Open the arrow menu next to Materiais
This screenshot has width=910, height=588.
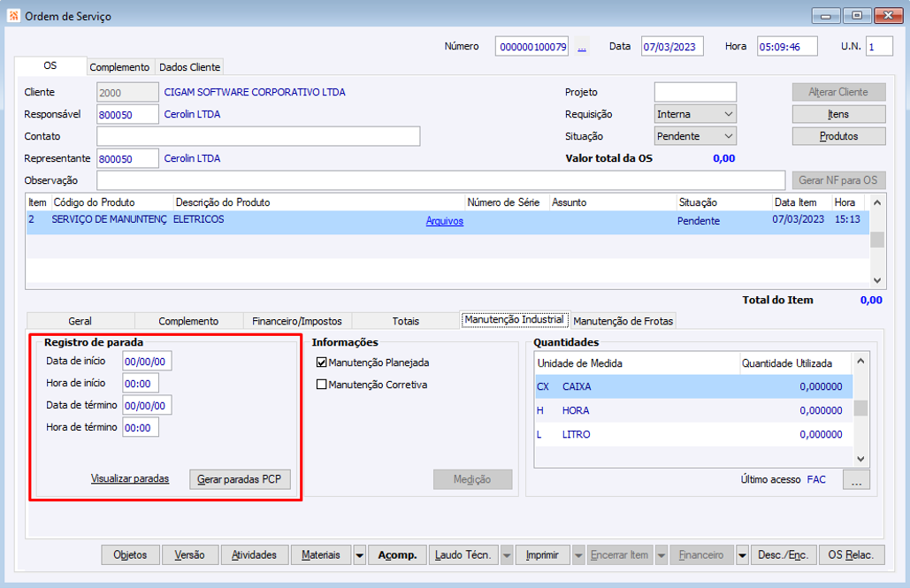(x=359, y=555)
